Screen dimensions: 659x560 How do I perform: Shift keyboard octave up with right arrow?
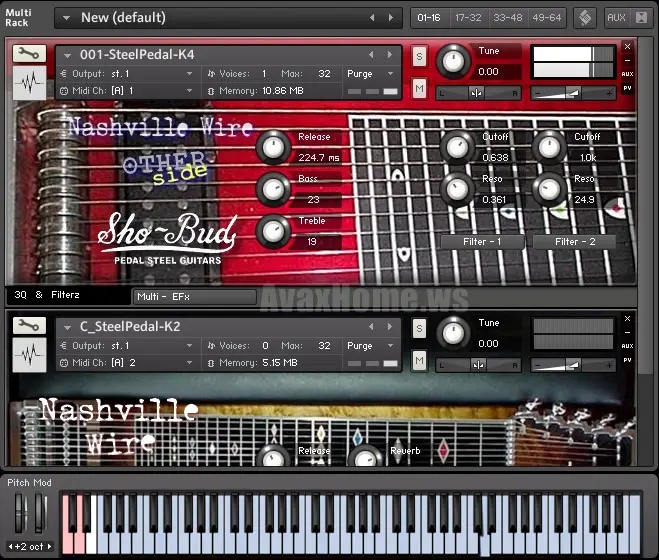50,547
